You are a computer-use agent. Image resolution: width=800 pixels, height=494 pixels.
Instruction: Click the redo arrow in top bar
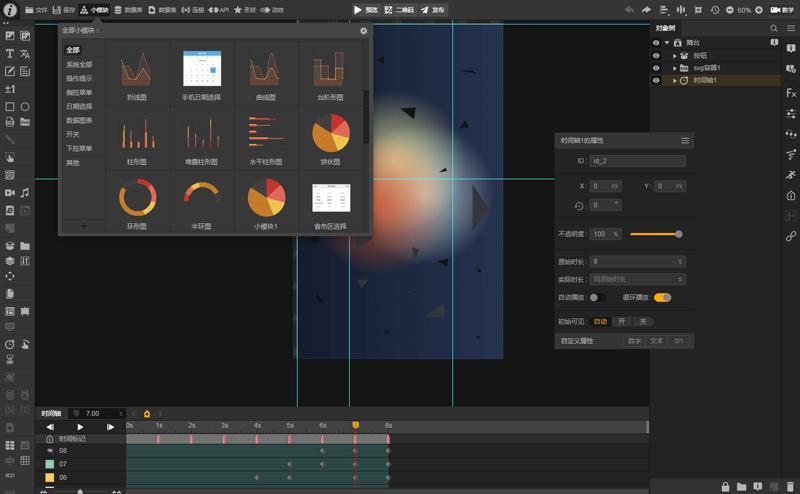tap(646, 10)
